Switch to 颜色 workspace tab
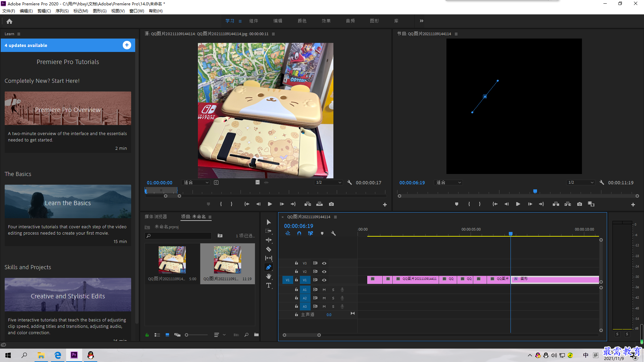 click(302, 21)
